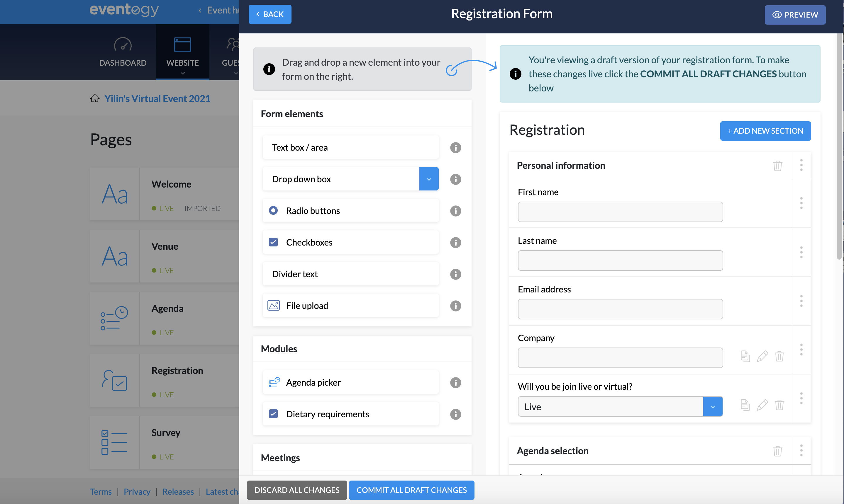Open the Drop down box element dropdown arrow
This screenshot has width=844, height=504.
point(429,179)
